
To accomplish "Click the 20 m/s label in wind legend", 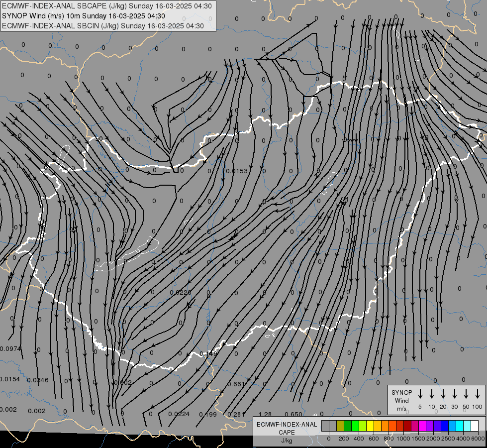I will (x=443, y=407).
